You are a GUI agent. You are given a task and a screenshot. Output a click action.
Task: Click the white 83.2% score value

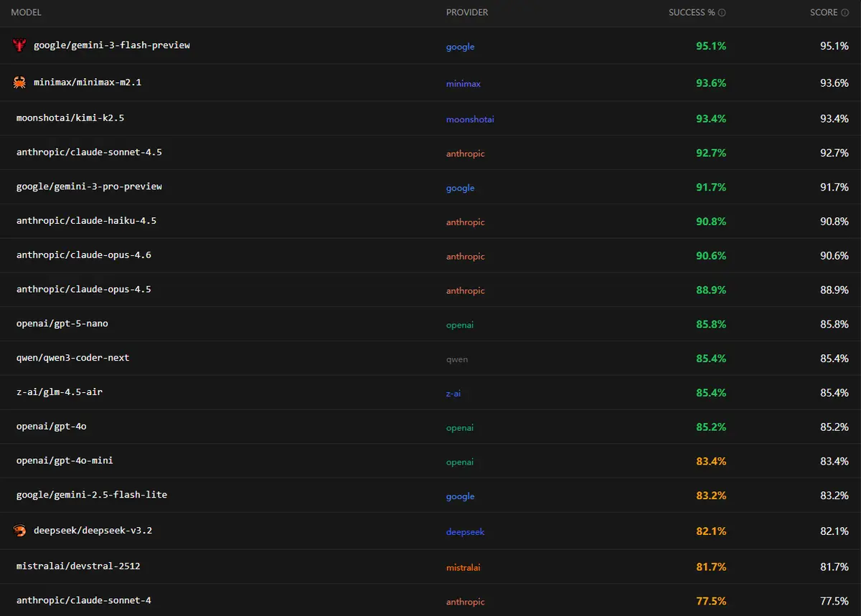(834, 496)
